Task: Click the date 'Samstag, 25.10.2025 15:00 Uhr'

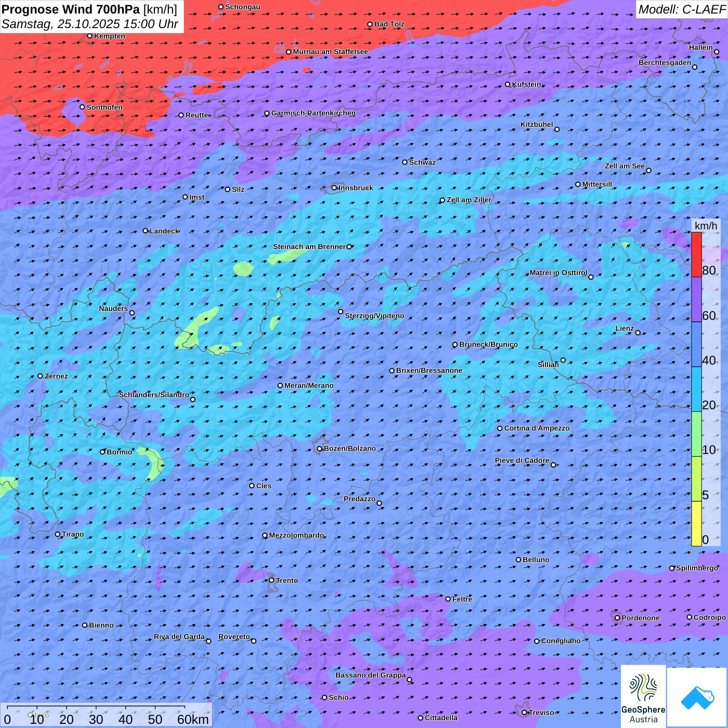Action: tap(90, 24)
